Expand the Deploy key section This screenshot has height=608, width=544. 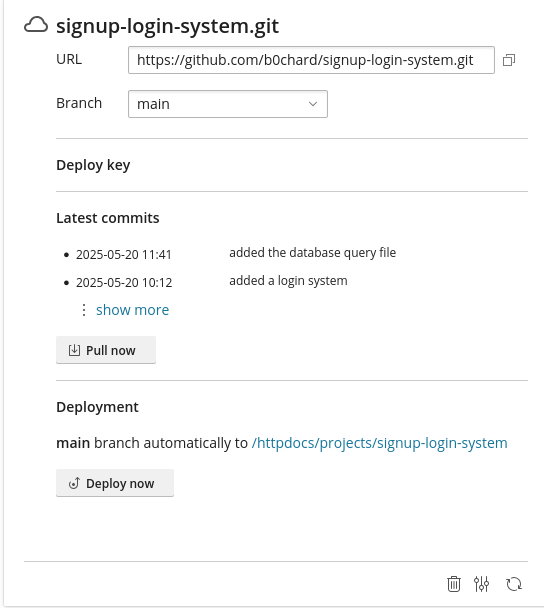[x=93, y=165]
